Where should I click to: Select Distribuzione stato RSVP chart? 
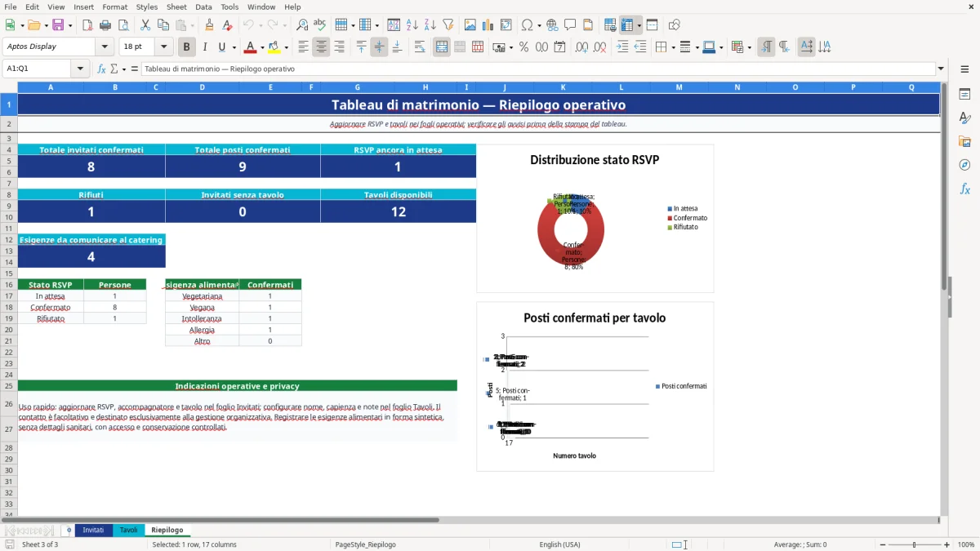(595, 218)
